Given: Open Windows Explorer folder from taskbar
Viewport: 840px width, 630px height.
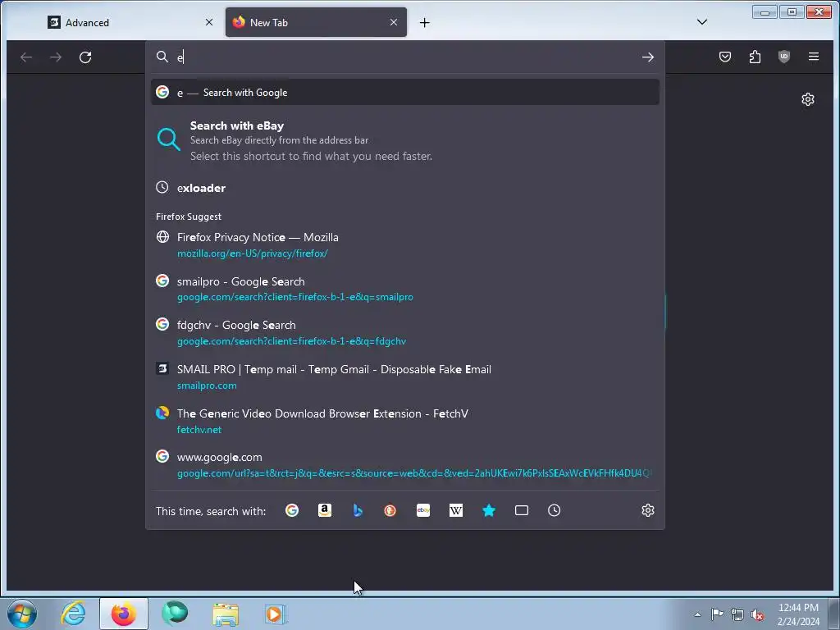Looking at the screenshot, I should point(226,614).
